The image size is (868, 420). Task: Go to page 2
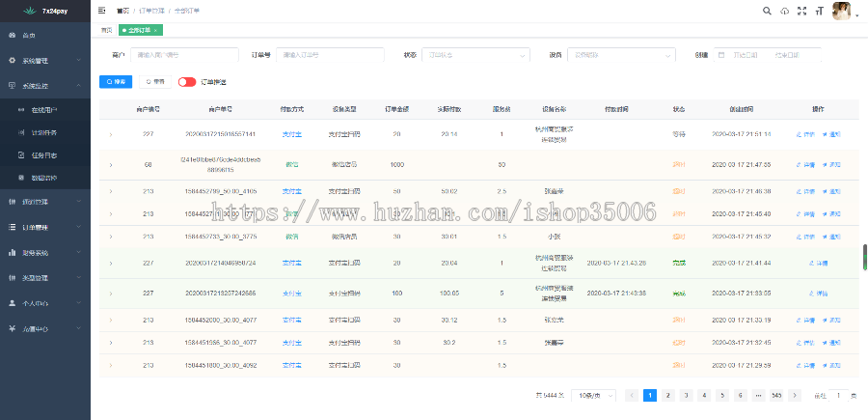668,395
